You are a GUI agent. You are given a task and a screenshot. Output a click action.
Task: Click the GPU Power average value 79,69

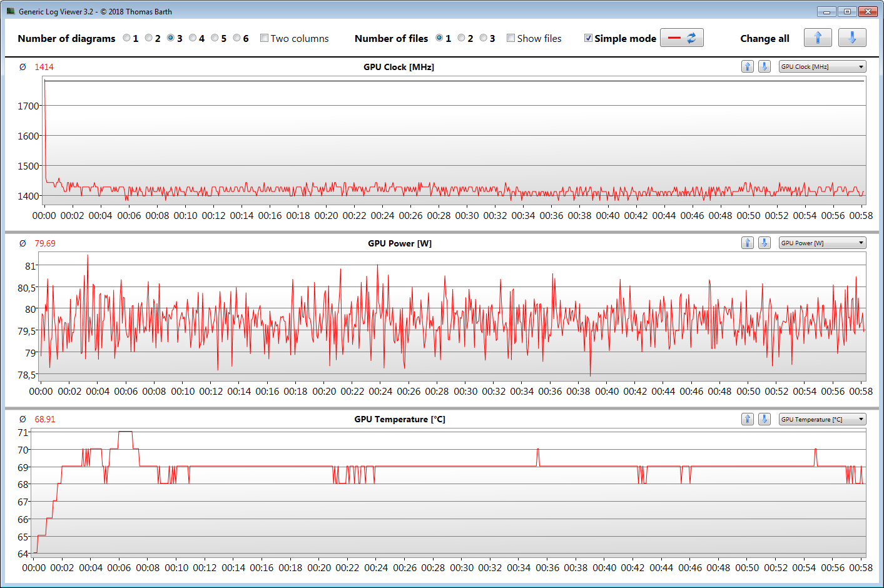pyautogui.click(x=45, y=243)
